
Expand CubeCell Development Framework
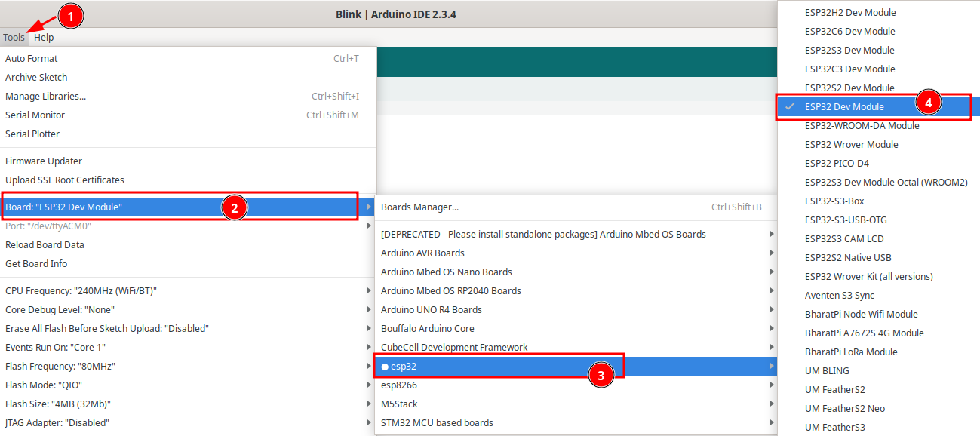(576, 347)
